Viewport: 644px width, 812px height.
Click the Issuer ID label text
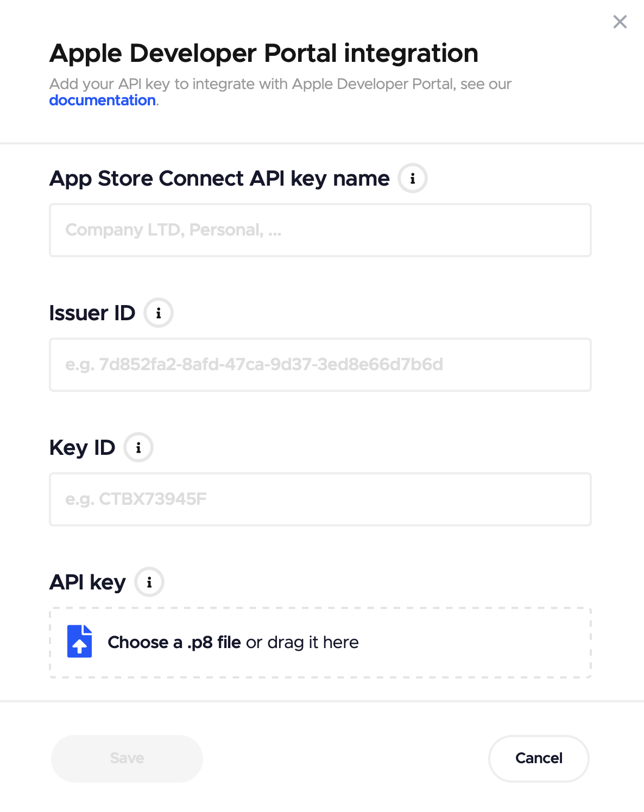click(x=92, y=314)
